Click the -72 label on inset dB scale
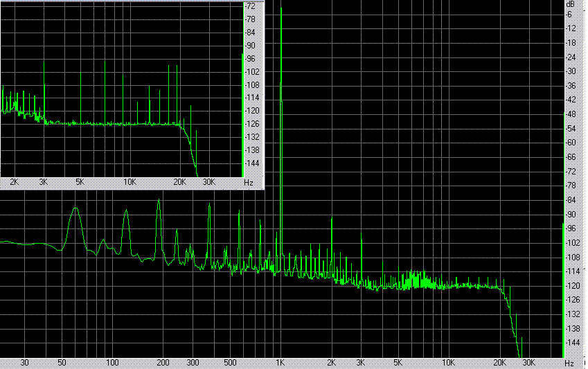The width and height of the screenshot is (588, 369). click(x=250, y=6)
